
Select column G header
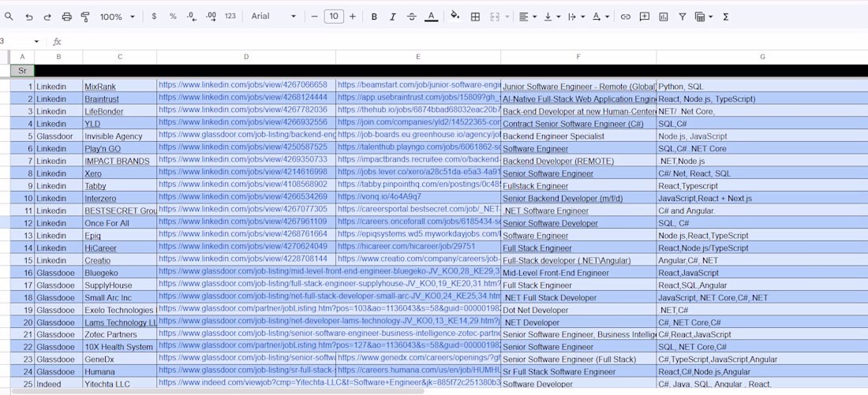(762, 57)
